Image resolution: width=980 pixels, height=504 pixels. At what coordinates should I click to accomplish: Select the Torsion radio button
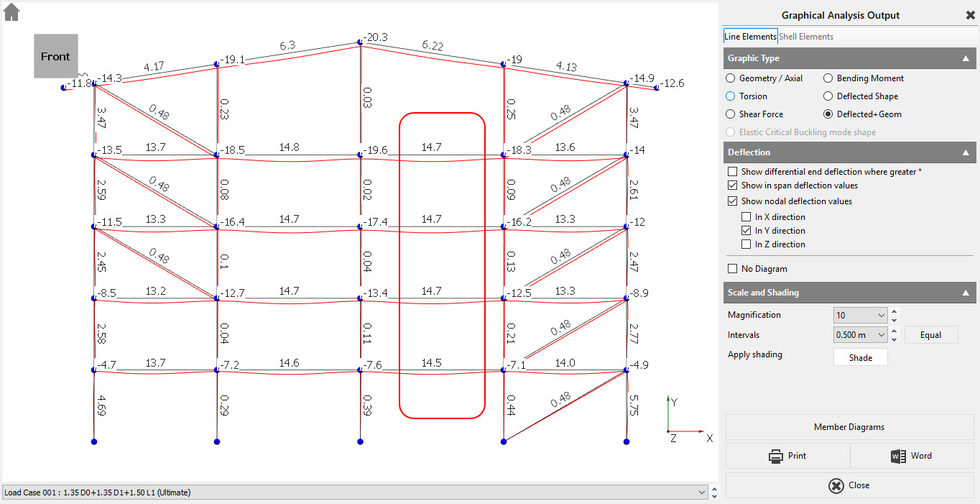click(731, 96)
